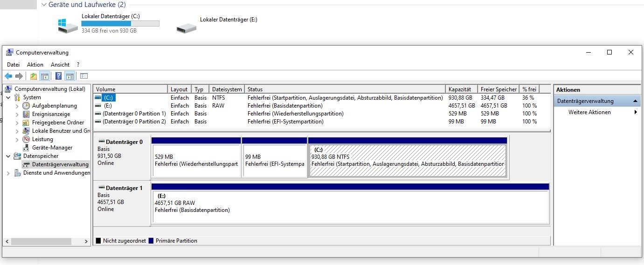
Task: Click the Freigegebene Ordner icon
Action: click(27, 122)
